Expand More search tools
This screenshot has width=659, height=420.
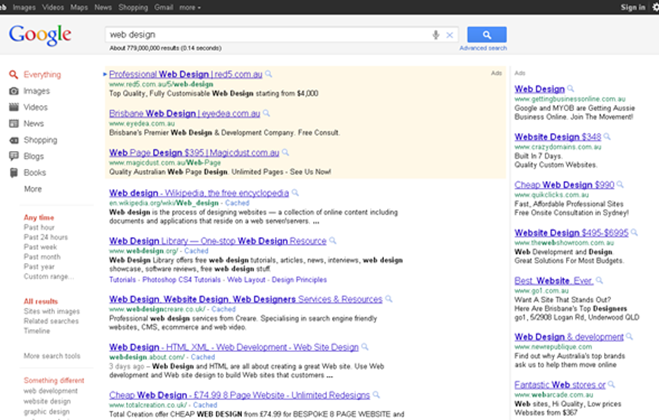[52, 356]
